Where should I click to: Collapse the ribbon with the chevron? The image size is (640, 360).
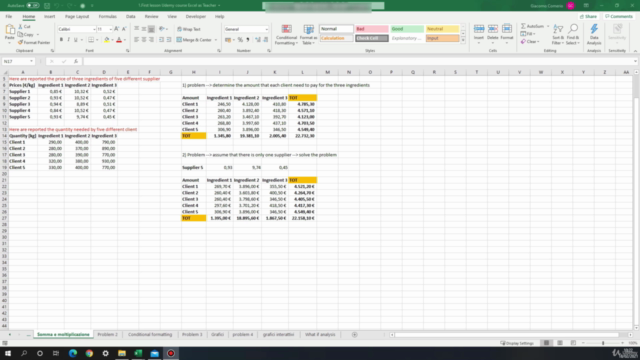(x=635, y=51)
